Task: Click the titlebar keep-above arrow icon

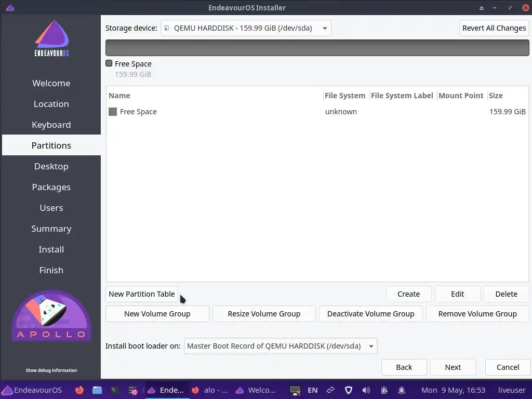Action: (481, 8)
